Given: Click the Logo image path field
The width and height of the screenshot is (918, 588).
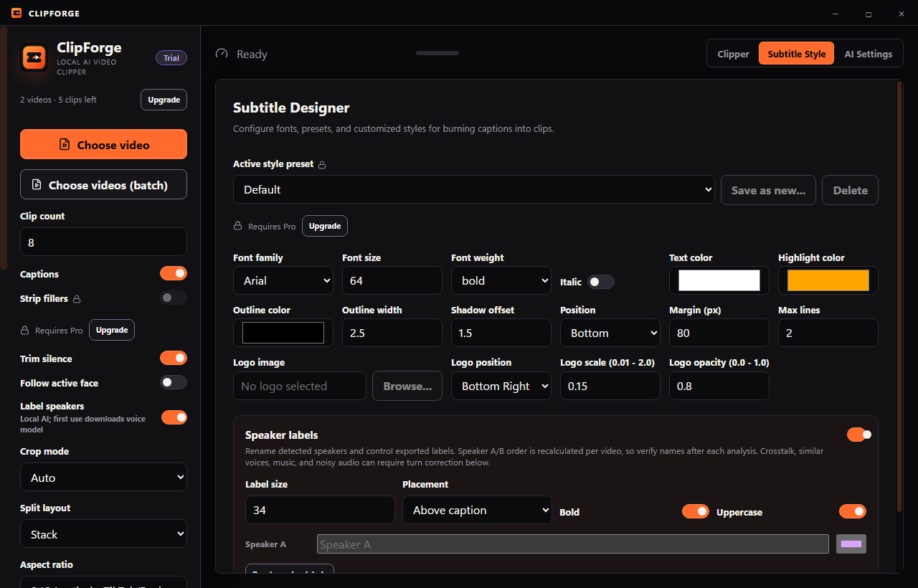Looking at the screenshot, I should coord(300,386).
